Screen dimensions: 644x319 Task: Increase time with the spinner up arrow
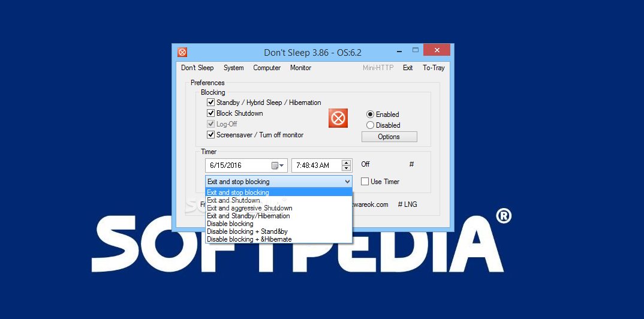(346, 162)
